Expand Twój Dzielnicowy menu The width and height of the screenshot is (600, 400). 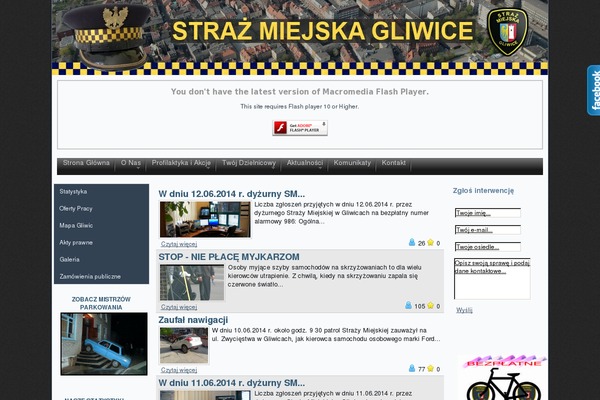(249, 163)
